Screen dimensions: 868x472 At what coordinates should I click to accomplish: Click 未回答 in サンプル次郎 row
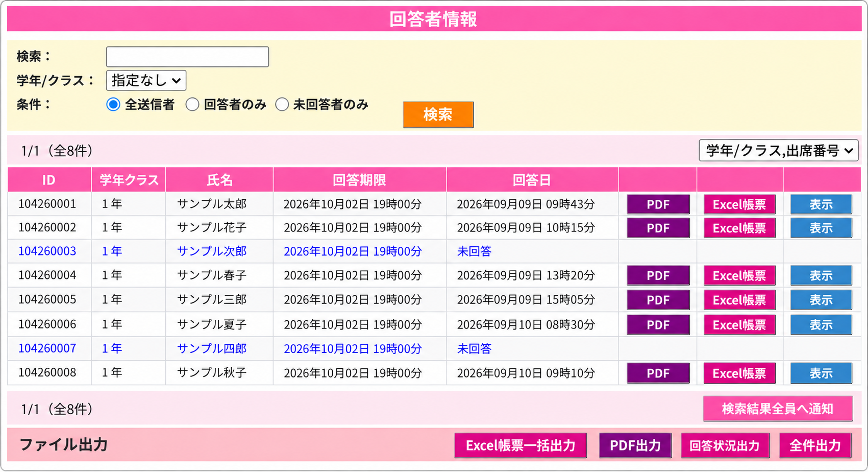tap(474, 251)
